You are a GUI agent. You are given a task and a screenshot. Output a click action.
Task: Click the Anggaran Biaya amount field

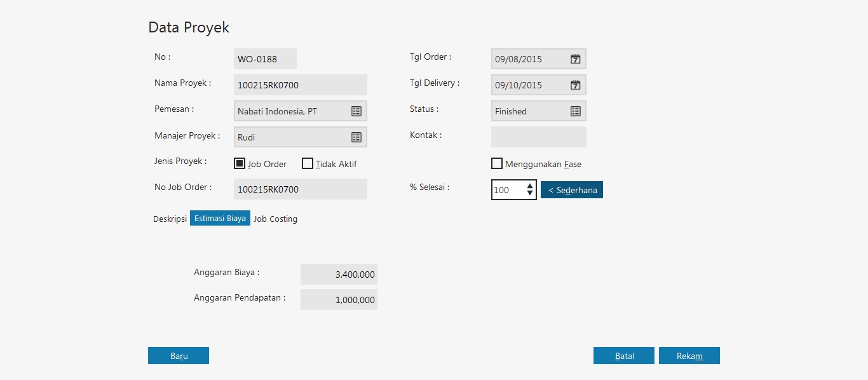pyautogui.click(x=339, y=275)
